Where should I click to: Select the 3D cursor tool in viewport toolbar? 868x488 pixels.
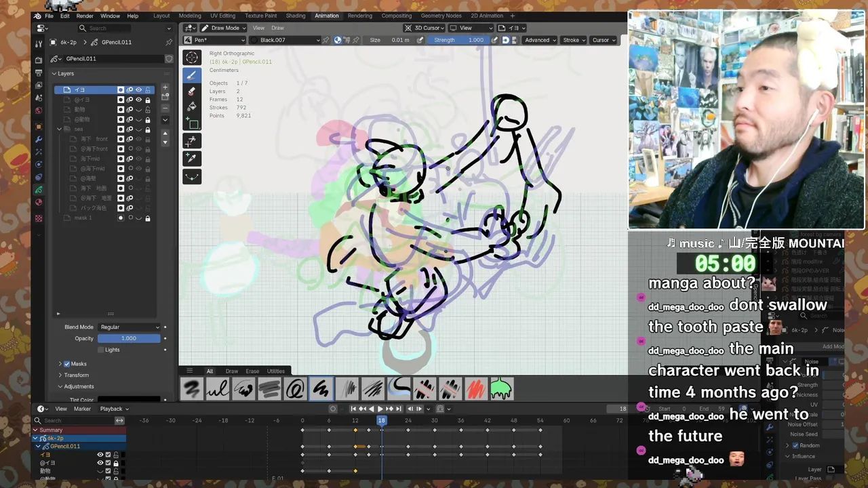(192, 58)
